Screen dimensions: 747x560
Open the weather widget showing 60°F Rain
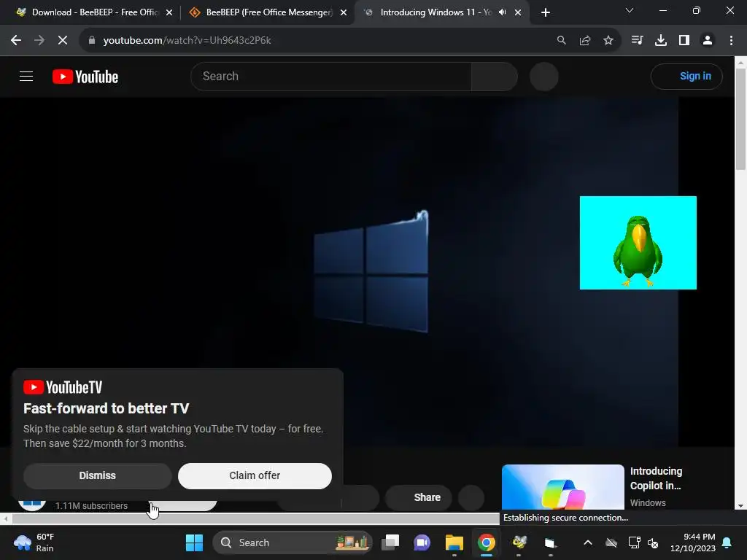[x=34, y=542]
